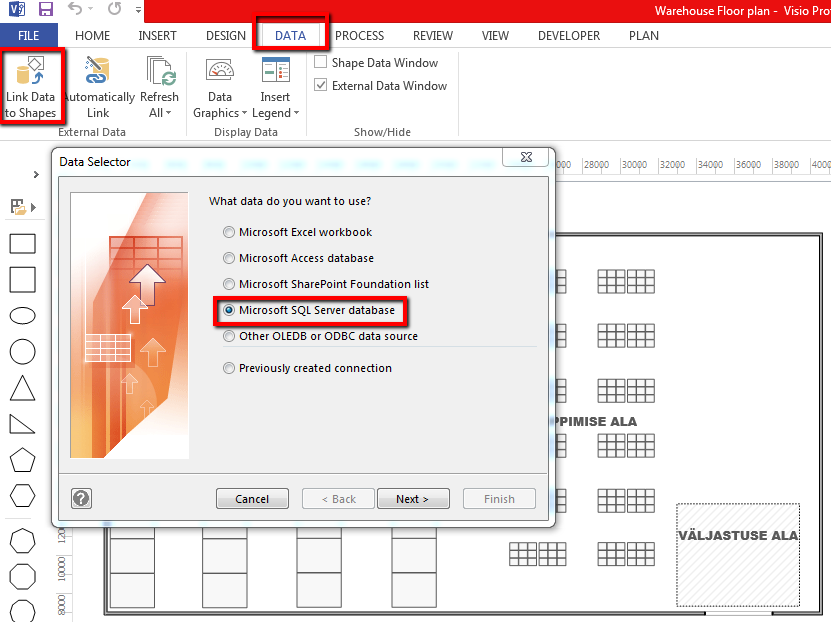
Task: Click the Visio application icon
Action: (16, 9)
